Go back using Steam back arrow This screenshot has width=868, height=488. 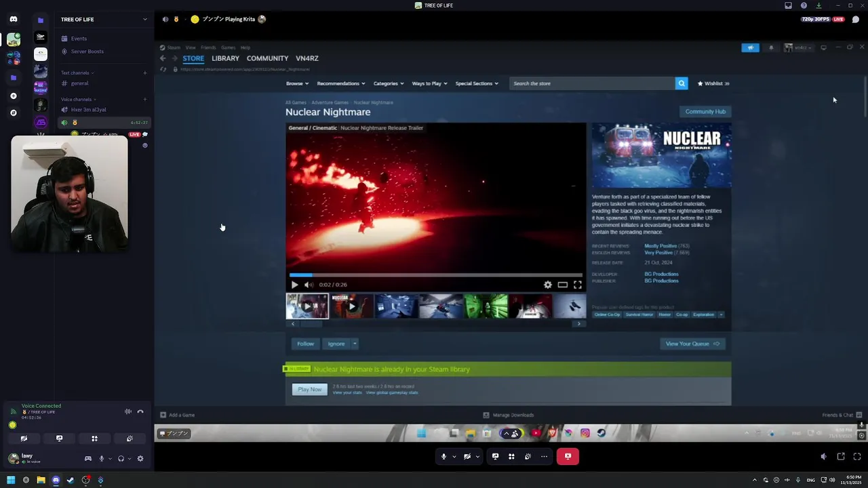163,58
